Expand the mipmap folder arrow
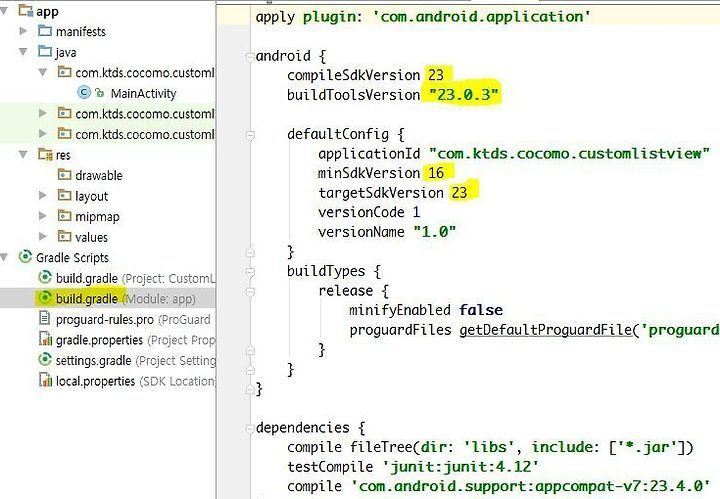Viewport: 720px width, 499px height. 43,216
